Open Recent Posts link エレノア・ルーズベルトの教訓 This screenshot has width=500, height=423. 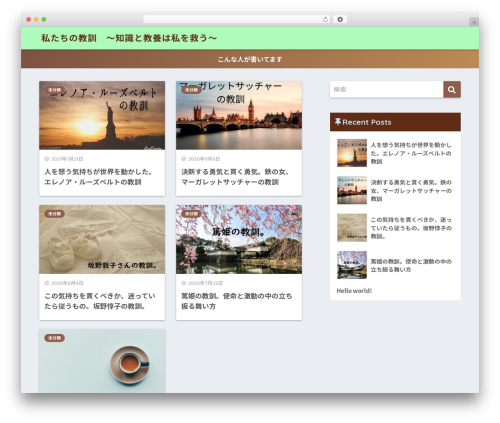[x=411, y=153]
